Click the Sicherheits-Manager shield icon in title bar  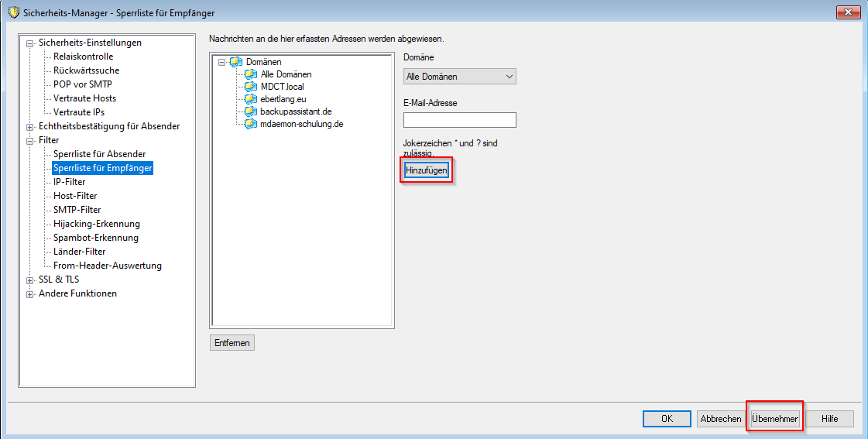point(13,12)
